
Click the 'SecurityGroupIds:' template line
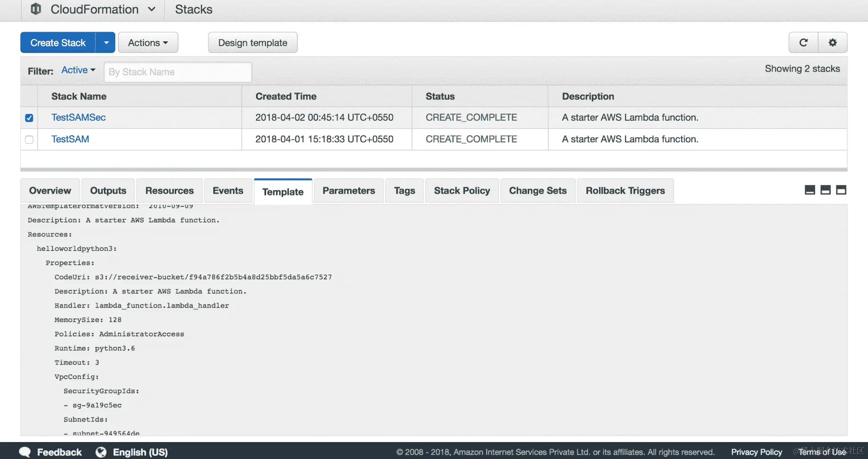[101, 391]
